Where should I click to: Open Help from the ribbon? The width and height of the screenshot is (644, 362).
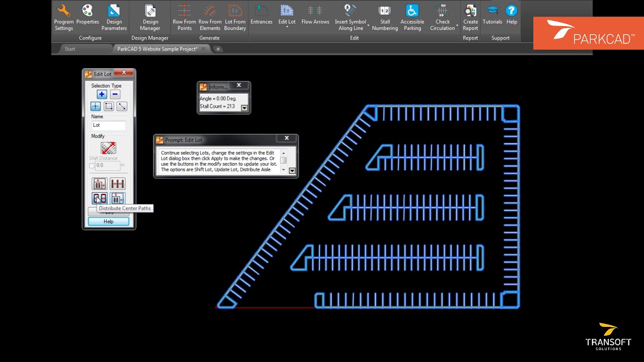click(512, 14)
